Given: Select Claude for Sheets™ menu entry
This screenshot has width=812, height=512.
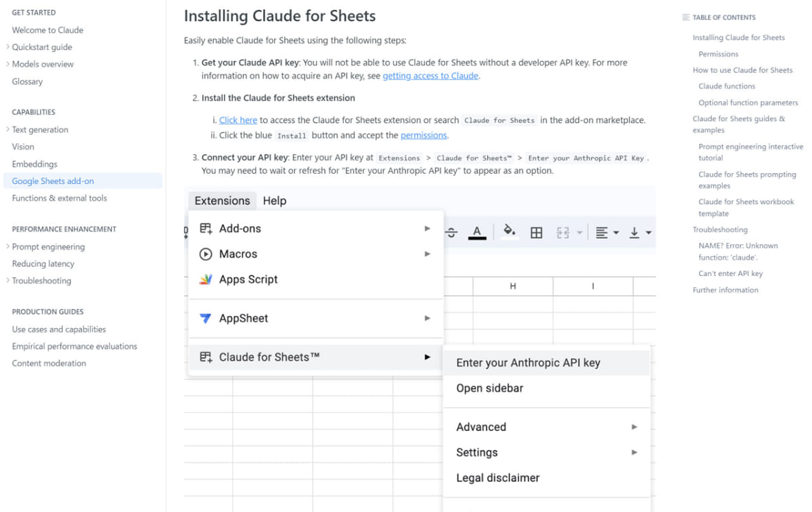Looking at the screenshot, I should pos(315,357).
